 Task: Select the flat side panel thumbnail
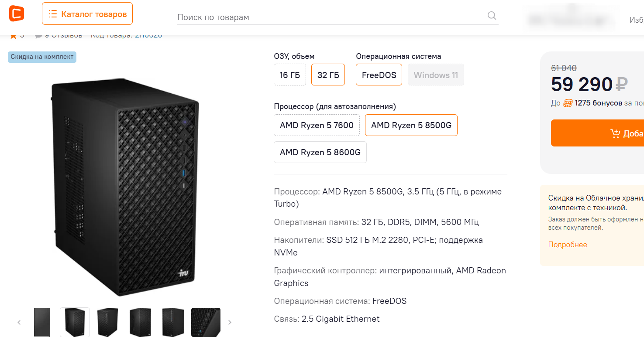click(x=42, y=322)
